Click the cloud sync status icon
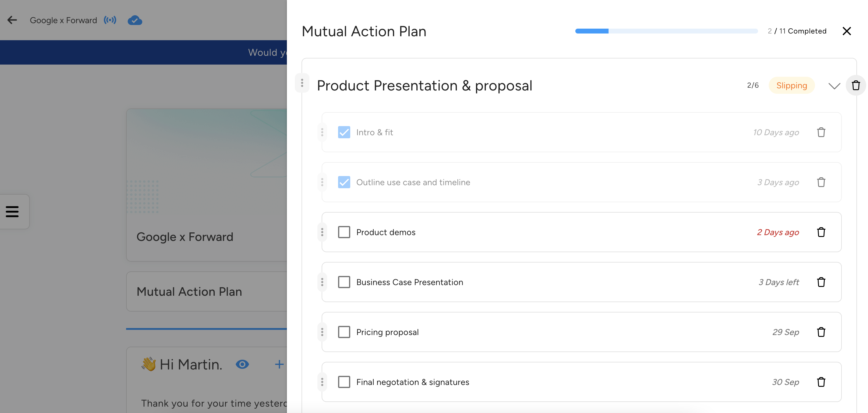This screenshot has width=868, height=413. [x=134, y=20]
